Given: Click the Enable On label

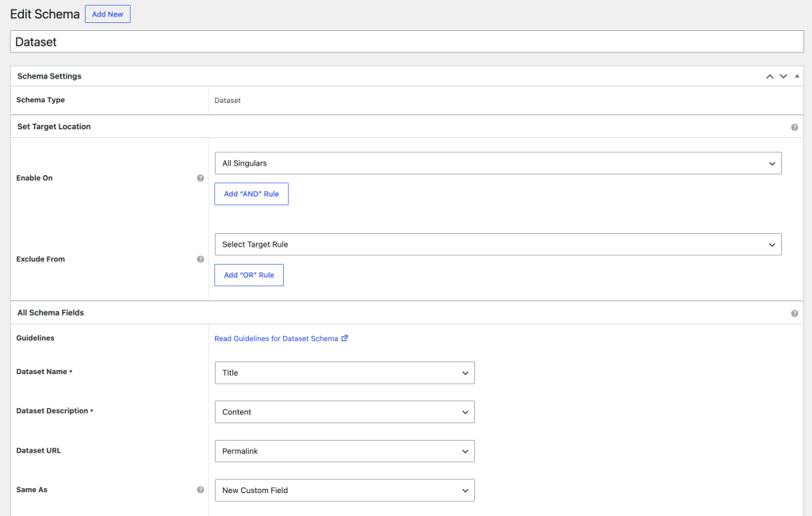Looking at the screenshot, I should coord(34,178).
